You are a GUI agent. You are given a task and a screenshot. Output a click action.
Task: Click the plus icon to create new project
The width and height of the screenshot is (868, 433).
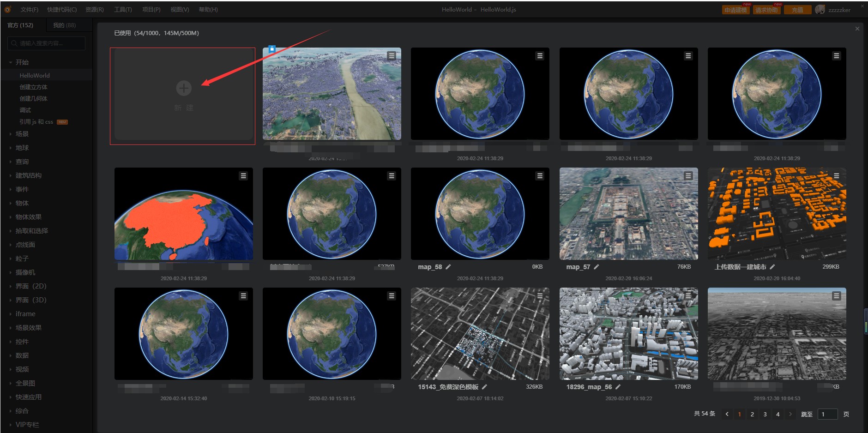tap(184, 88)
